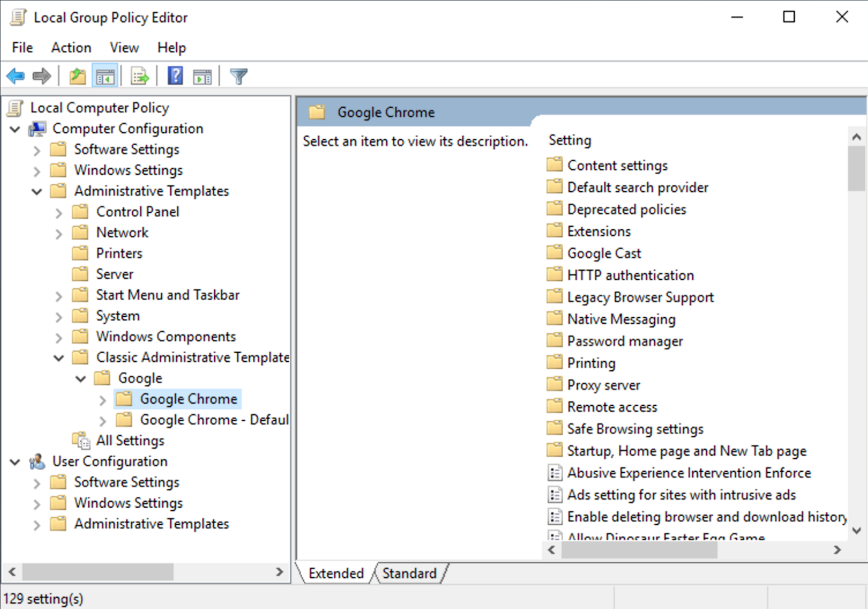Go up one level with folder icon
The width and height of the screenshot is (868, 609).
point(78,76)
